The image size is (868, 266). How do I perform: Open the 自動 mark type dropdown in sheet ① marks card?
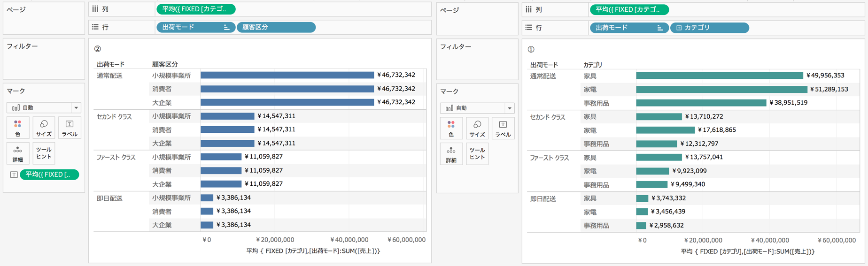pyautogui.click(x=477, y=108)
